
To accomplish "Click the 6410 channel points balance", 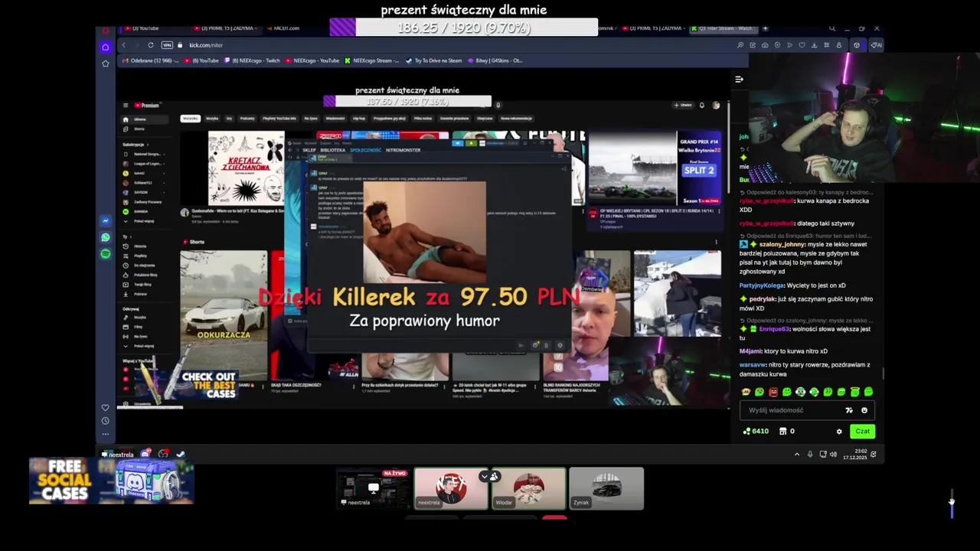I will [x=756, y=432].
